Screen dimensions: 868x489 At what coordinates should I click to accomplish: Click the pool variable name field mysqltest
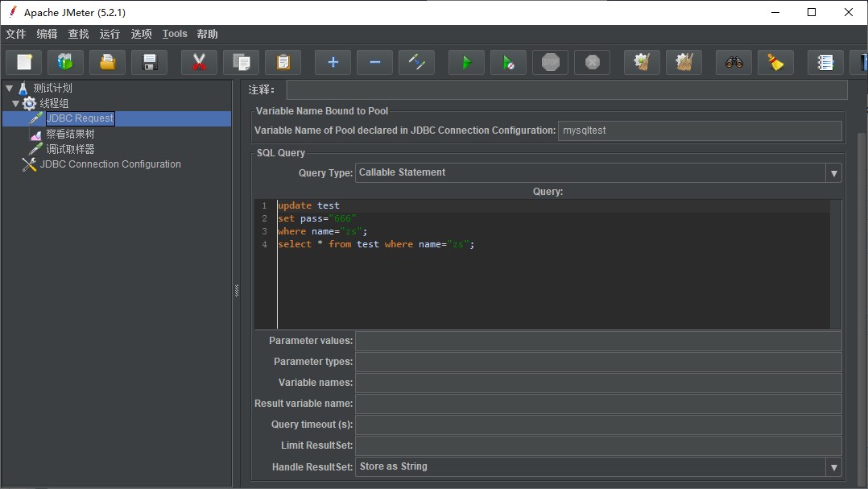click(700, 131)
